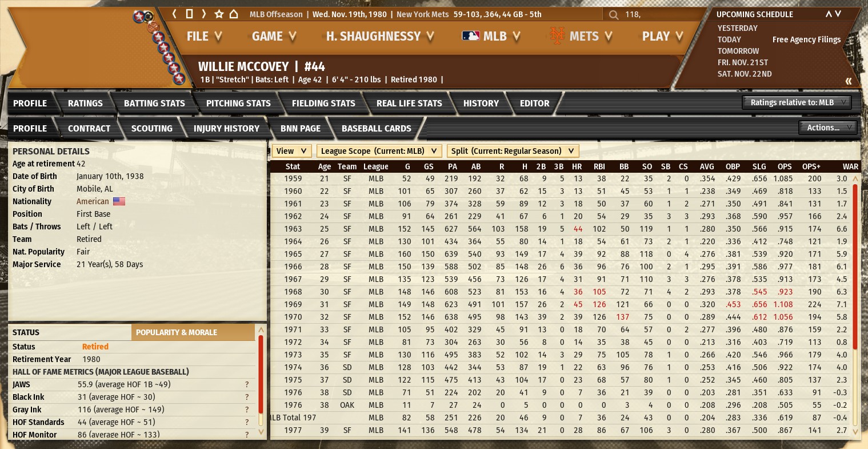Expand the Ratings relative to: MLB dropdown

[x=798, y=102]
